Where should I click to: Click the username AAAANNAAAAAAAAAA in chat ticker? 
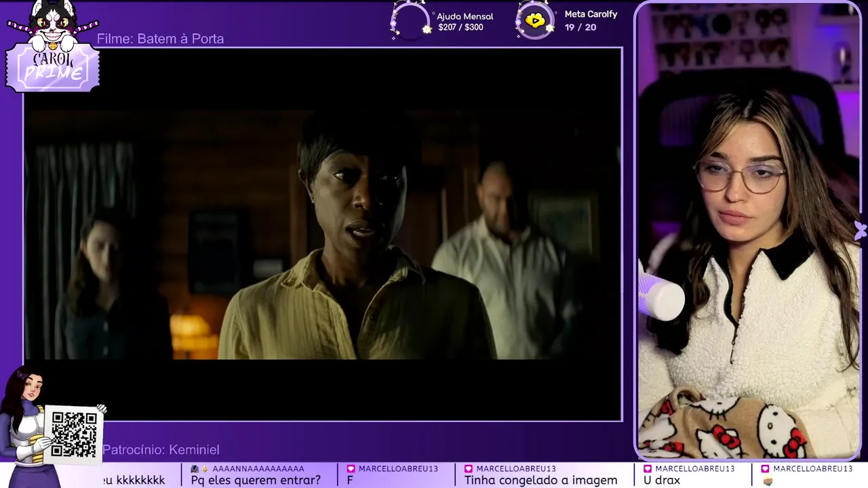tap(258, 469)
